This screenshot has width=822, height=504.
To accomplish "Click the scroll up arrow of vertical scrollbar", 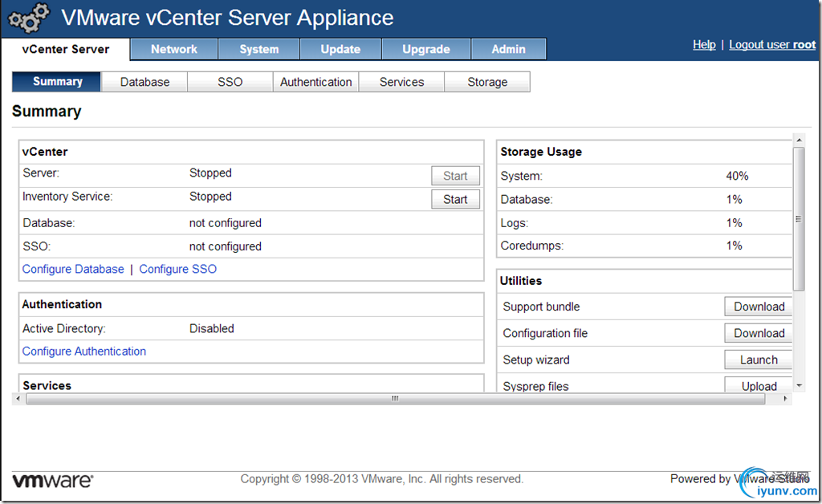I will click(x=798, y=140).
